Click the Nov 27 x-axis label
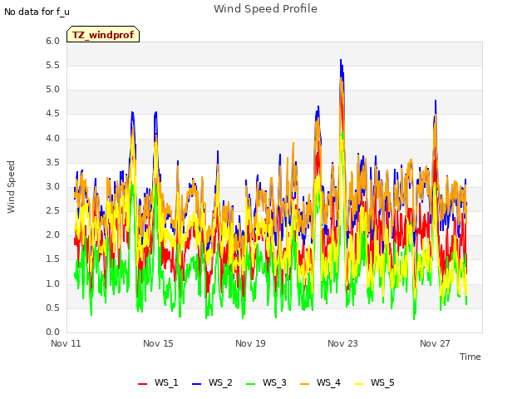532x399 pixels. point(435,343)
